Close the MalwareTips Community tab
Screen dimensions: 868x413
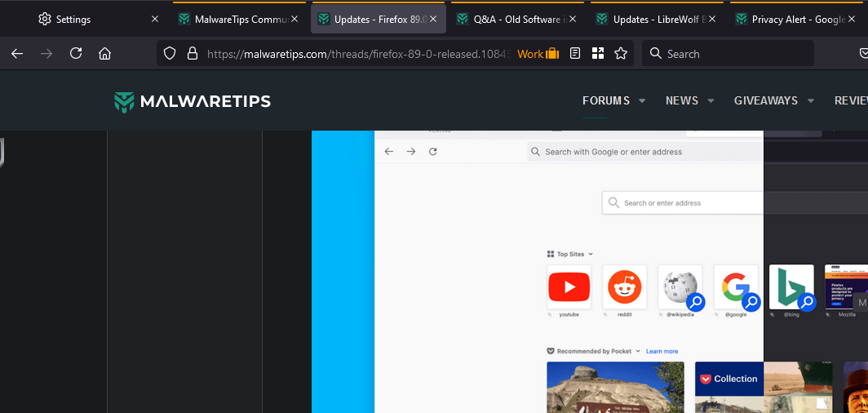click(x=294, y=19)
